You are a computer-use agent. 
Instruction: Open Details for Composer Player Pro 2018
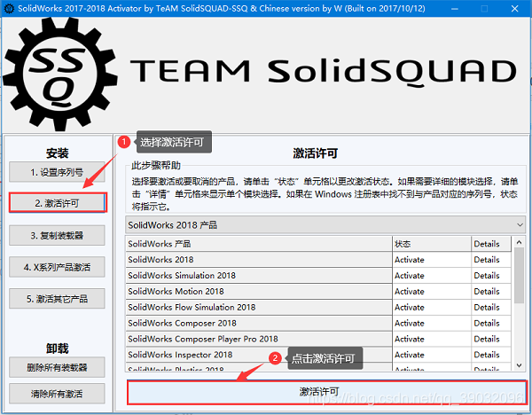click(x=491, y=339)
